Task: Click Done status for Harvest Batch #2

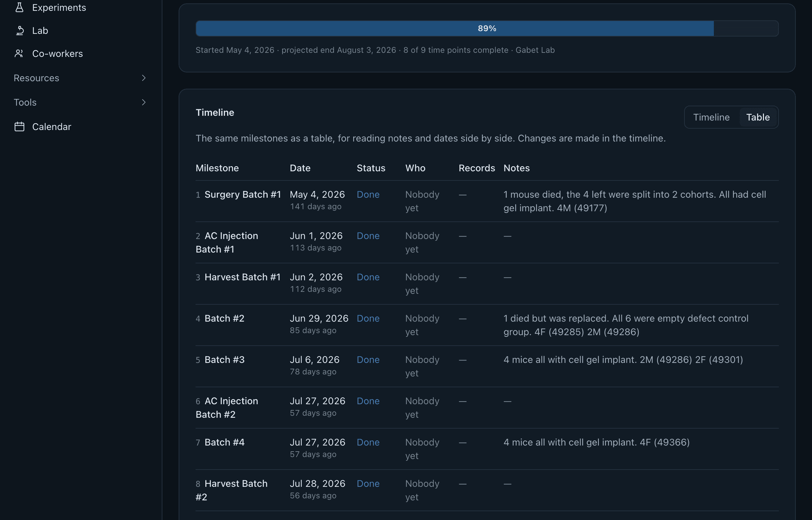Action: (x=368, y=483)
